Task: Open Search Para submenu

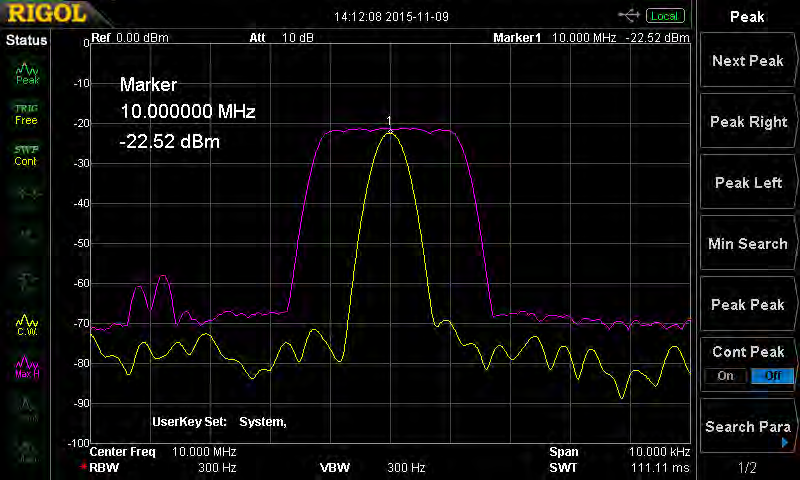Action: point(747,426)
